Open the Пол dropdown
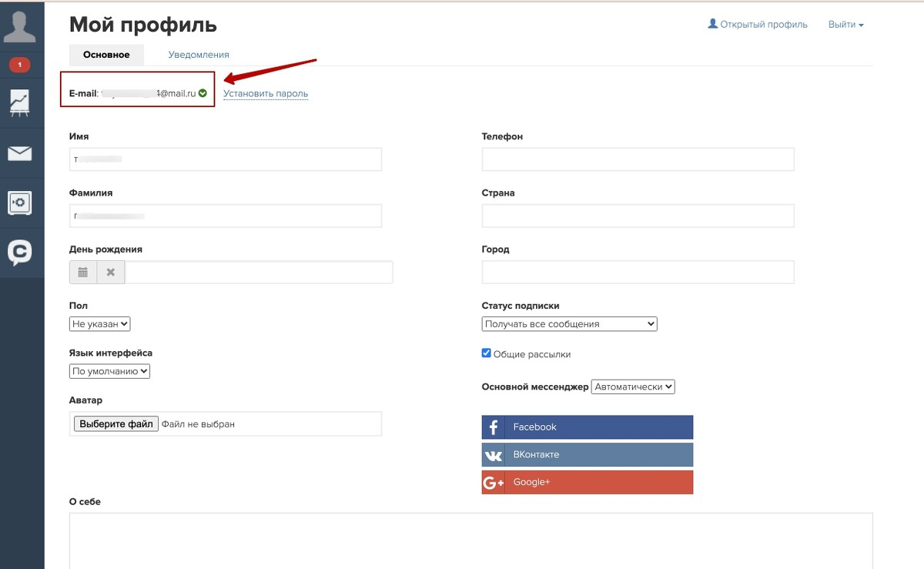924x569 pixels. coord(100,324)
